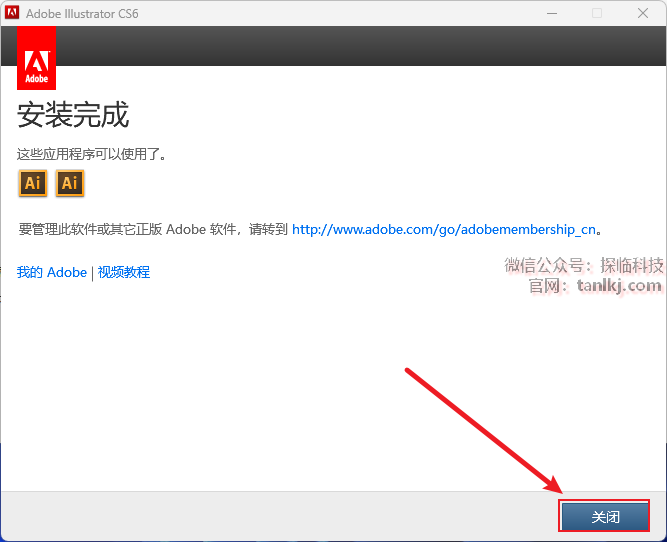Click the first Ai Illustrator application icon
The height and width of the screenshot is (542, 667).
click(x=33, y=183)
